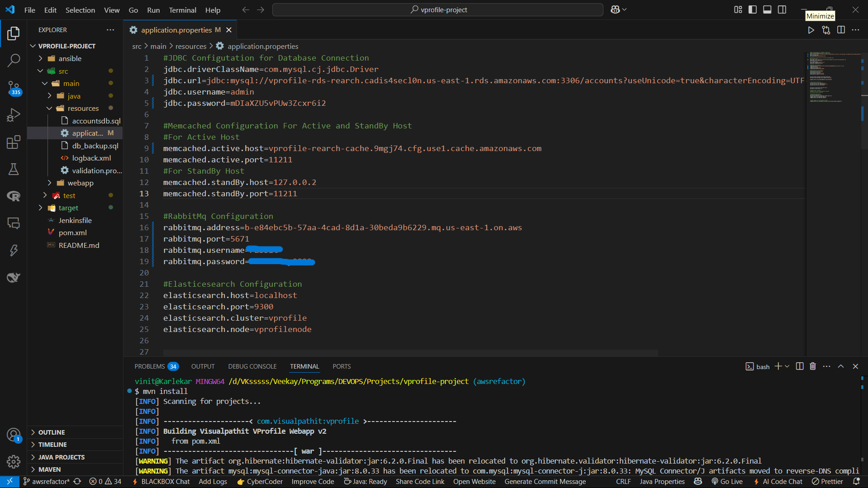868x488 pixels.
Task: Switch to the PROBLEMS tab
Action: pyautogui.click(x=150, y=366)
